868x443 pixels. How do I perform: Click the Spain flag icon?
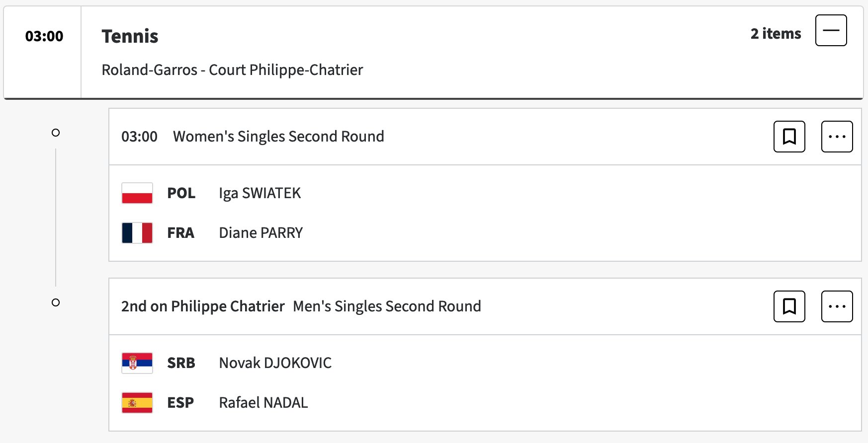[x=137, y=403]
